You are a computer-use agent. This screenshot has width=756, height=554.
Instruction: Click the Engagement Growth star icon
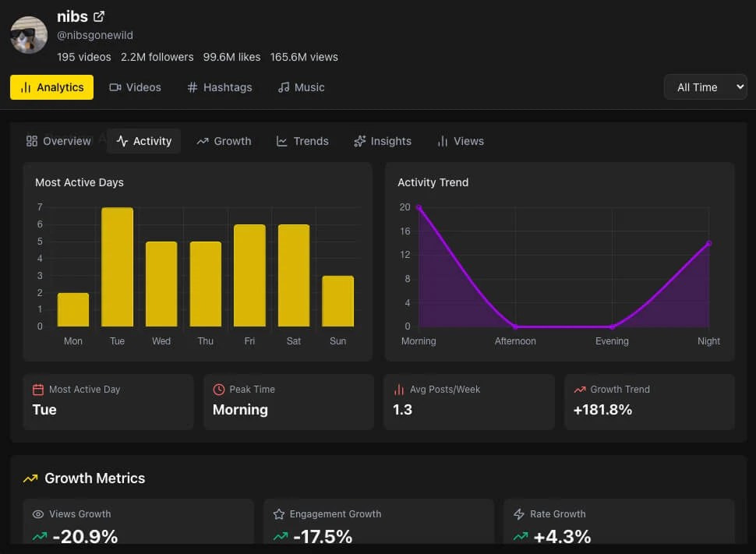coord(279,514)
